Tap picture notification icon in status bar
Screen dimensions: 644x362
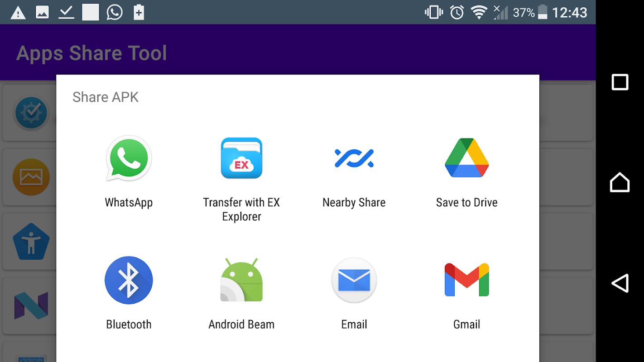(x=42, y=13)
